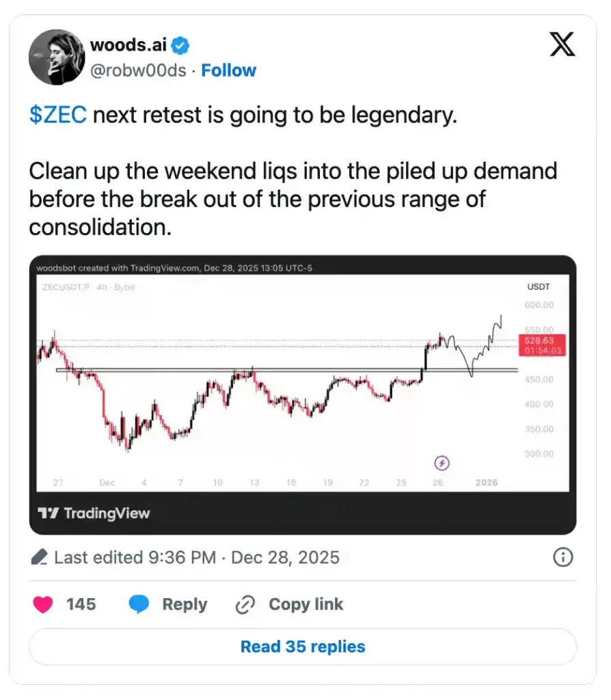Click the X logo icon

pos(562,44)
